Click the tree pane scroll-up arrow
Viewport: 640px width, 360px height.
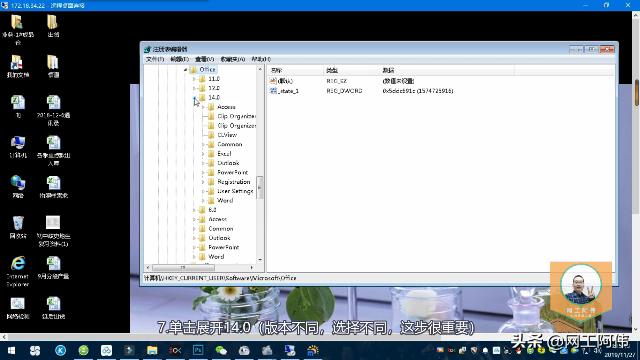260,70
